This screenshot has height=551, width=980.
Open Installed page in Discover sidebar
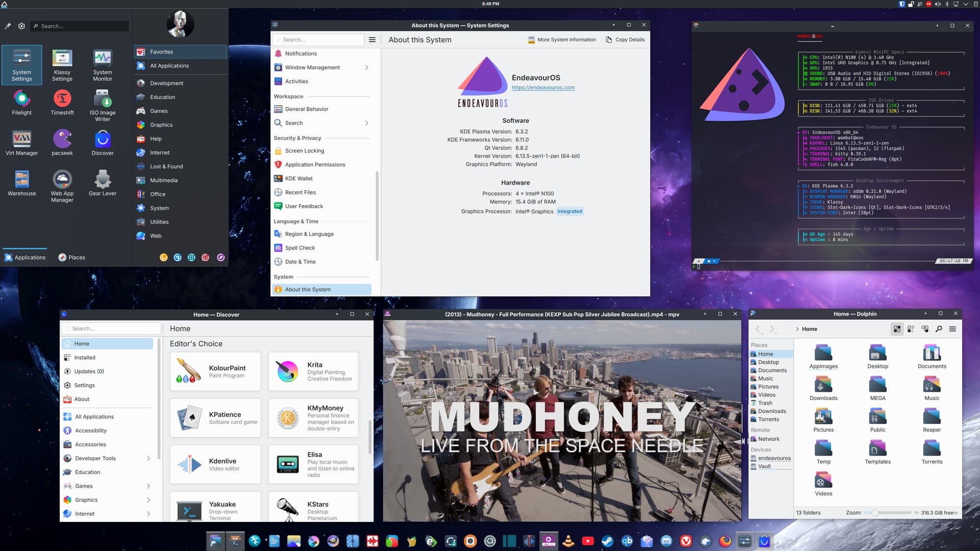point(107,358)
